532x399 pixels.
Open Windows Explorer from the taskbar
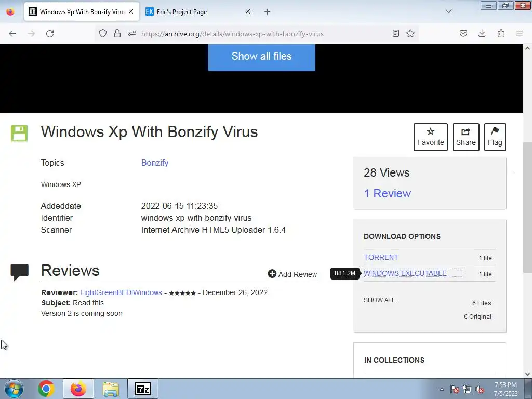point(111,389)
